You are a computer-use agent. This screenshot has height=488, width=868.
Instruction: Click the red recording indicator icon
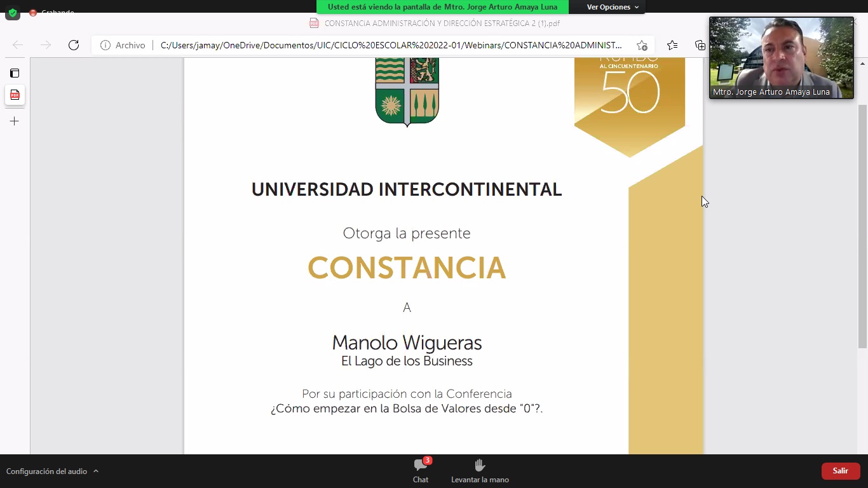(x=33, y=13)
